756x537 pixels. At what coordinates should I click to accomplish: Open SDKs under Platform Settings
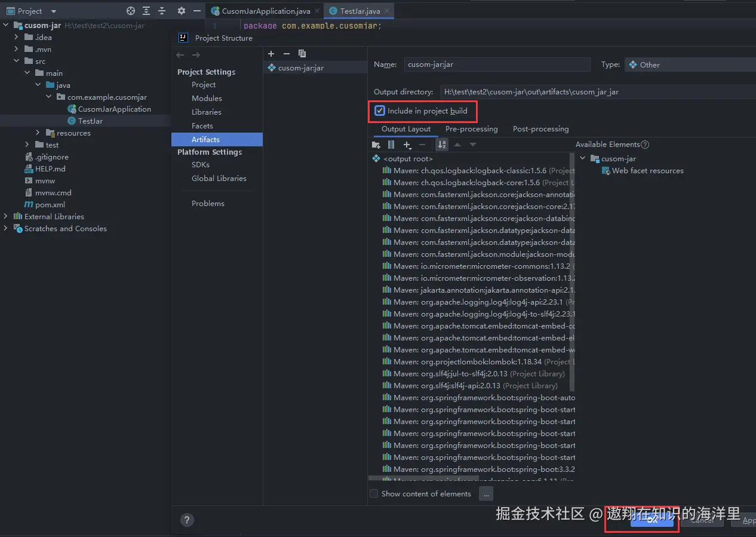click(200, 165)
